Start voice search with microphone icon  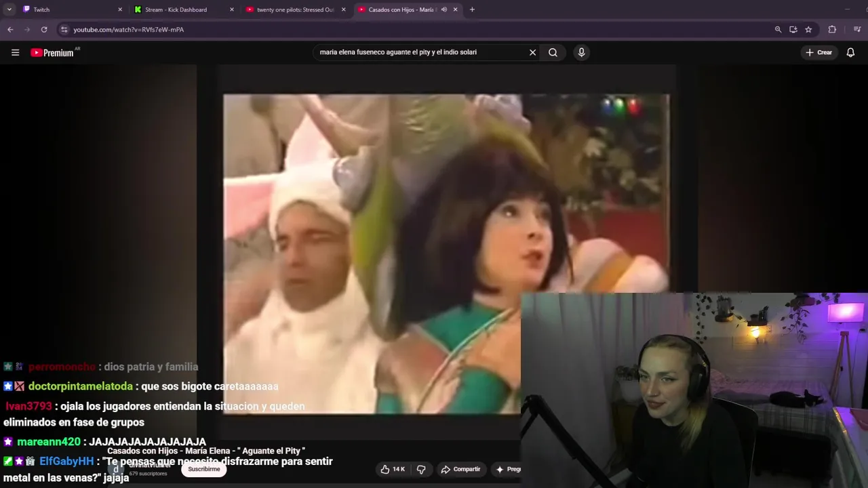click(x=581, y=52)
